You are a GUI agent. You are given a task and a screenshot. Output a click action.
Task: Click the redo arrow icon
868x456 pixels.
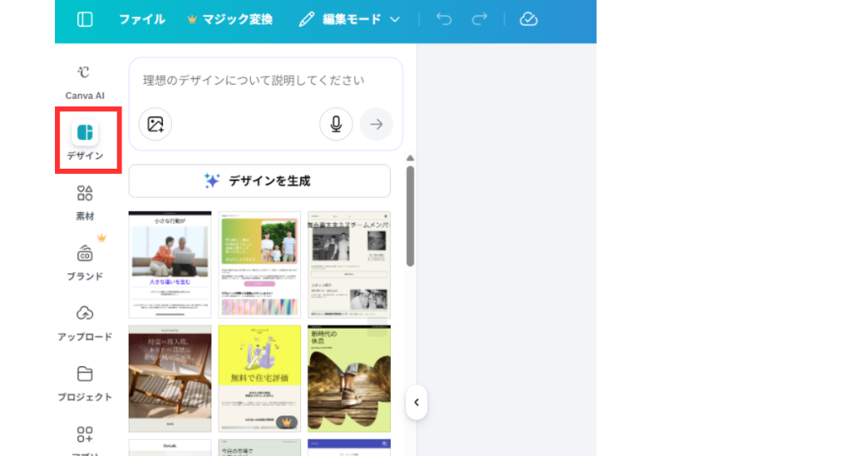tap(480, 19)
